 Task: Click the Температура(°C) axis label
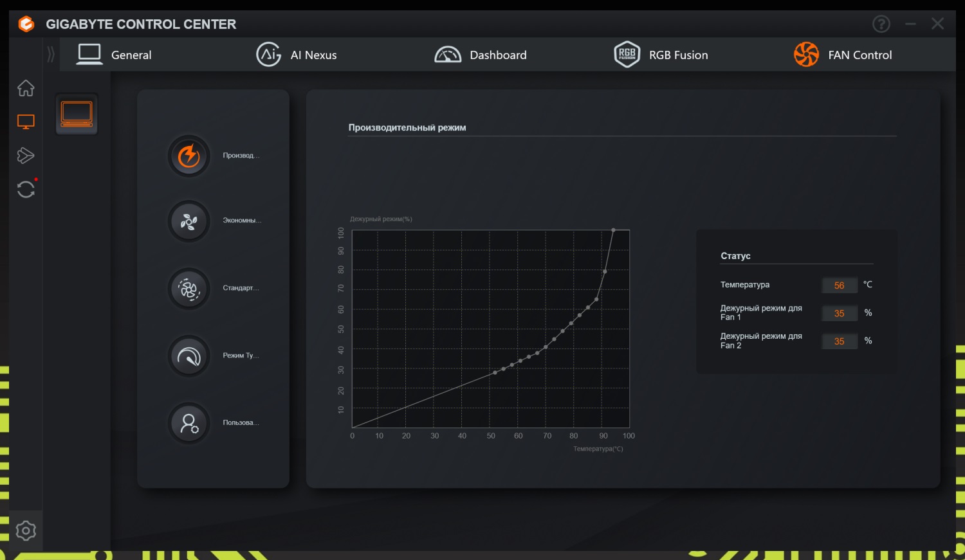click(x=598, y=449)
